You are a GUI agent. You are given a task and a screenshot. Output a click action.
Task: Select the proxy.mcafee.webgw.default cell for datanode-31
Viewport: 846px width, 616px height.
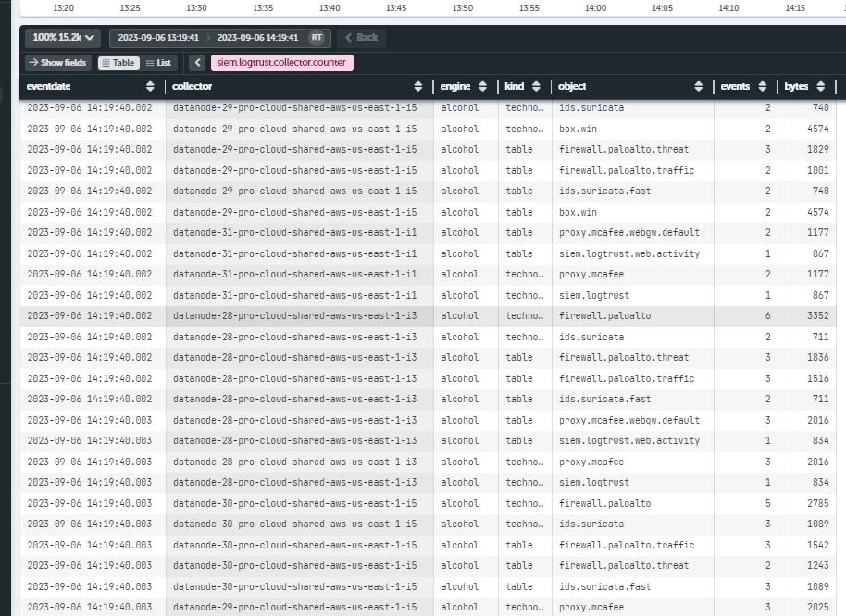tap(629, 233)
